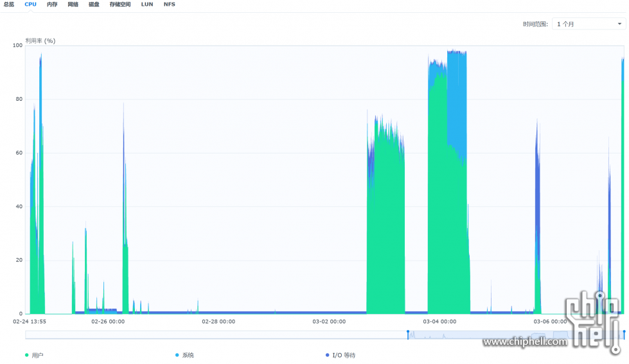Open the 磁盘 tab

[x=94, y=4]
